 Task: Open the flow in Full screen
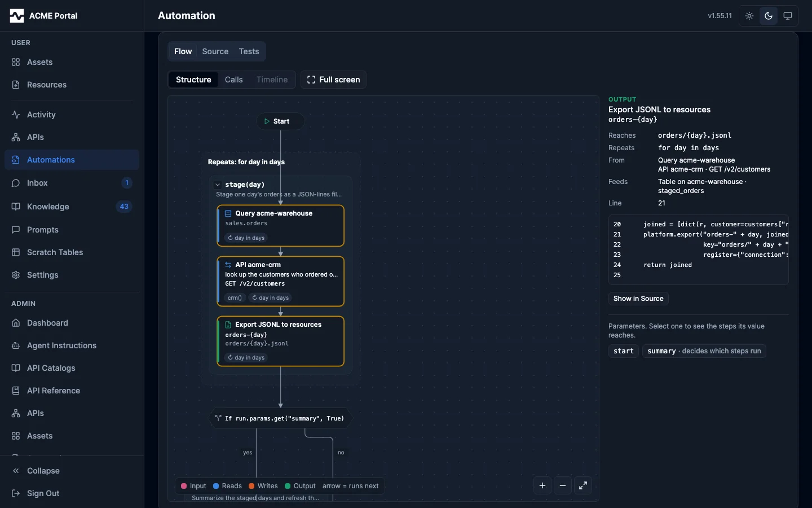click(x=333, y=80)
